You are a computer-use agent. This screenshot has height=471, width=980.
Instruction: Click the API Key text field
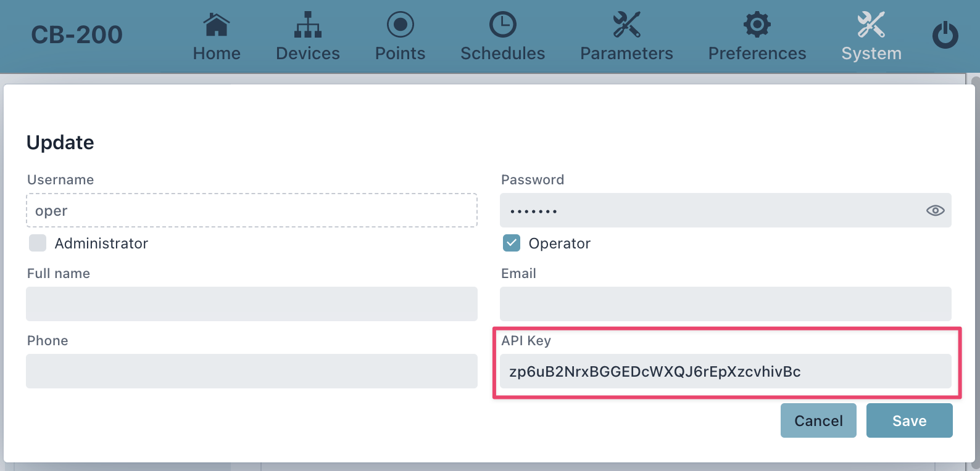[x=726, y=371]
